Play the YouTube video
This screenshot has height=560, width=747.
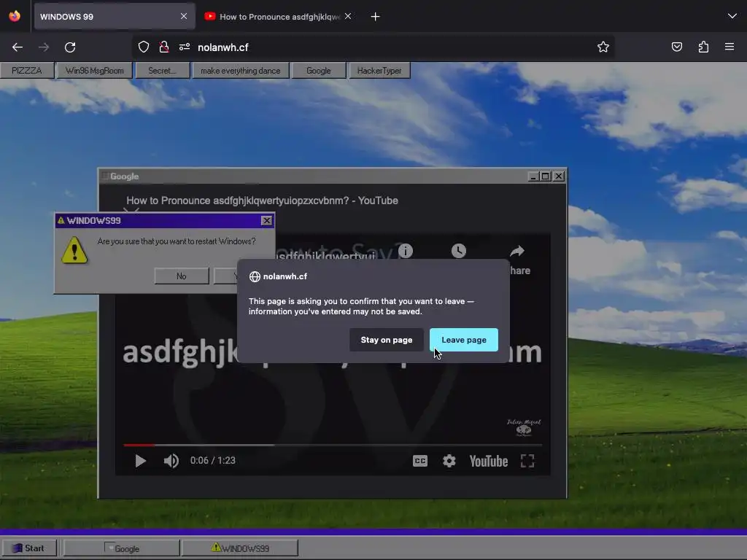coord(140,461)
